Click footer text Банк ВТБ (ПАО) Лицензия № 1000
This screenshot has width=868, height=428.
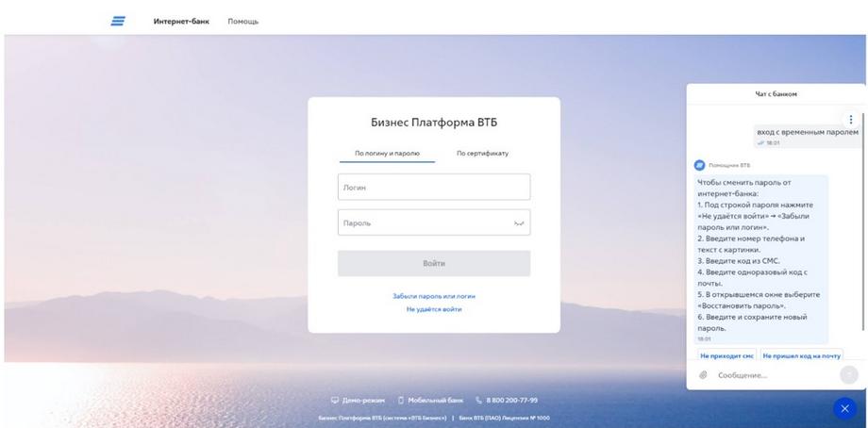point(505,418)
